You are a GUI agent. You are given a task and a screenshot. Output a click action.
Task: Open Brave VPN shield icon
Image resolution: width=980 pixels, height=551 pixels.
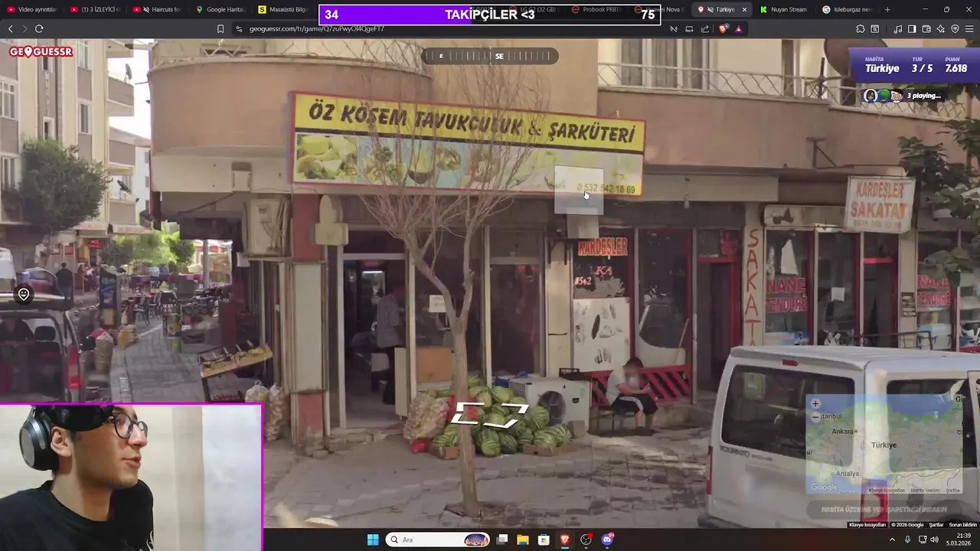(955, 28)
